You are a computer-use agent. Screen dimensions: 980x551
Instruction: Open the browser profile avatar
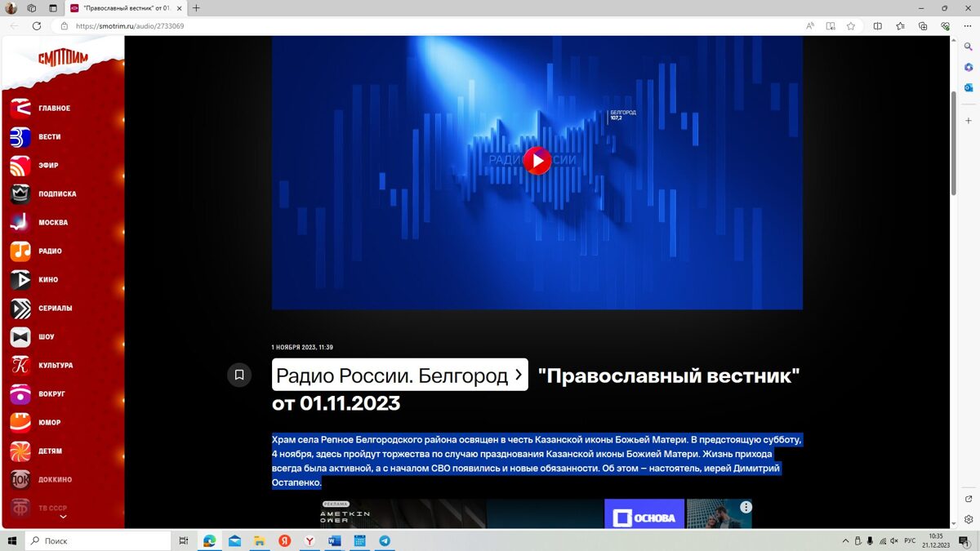tap(11, 8)
